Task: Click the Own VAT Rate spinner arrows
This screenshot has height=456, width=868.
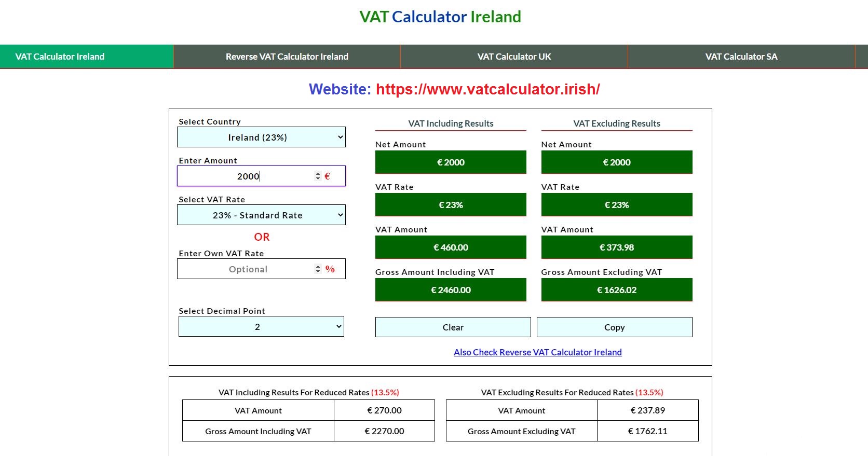Action: point(318,269)
